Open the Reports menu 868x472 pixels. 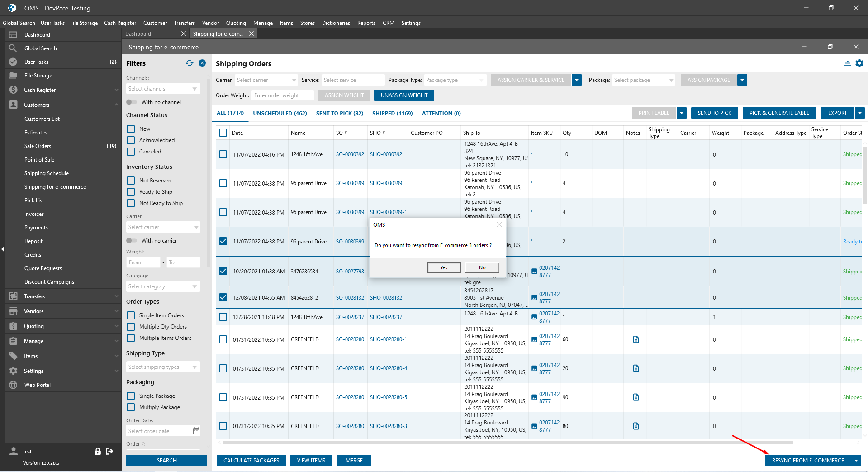[x=366, y=23]
